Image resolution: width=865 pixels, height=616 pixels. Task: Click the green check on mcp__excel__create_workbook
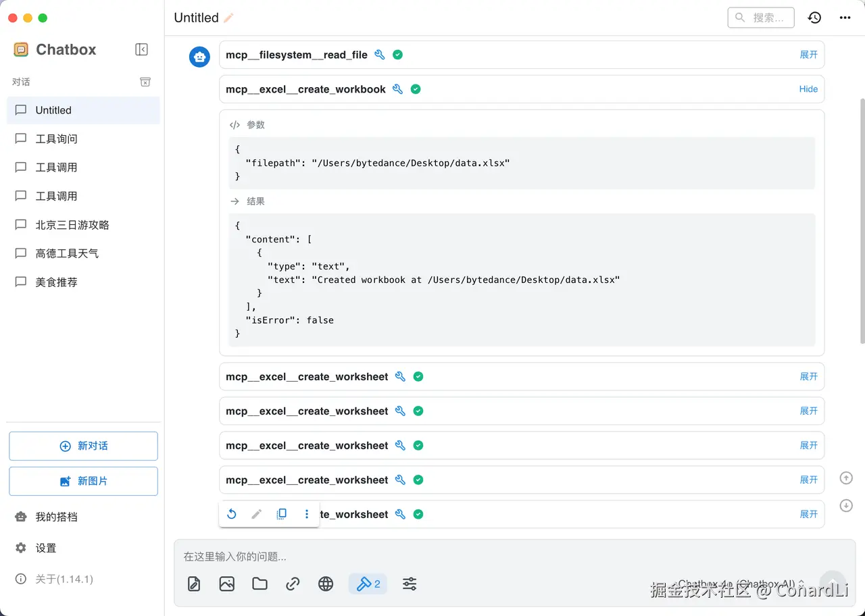(416, 89)
